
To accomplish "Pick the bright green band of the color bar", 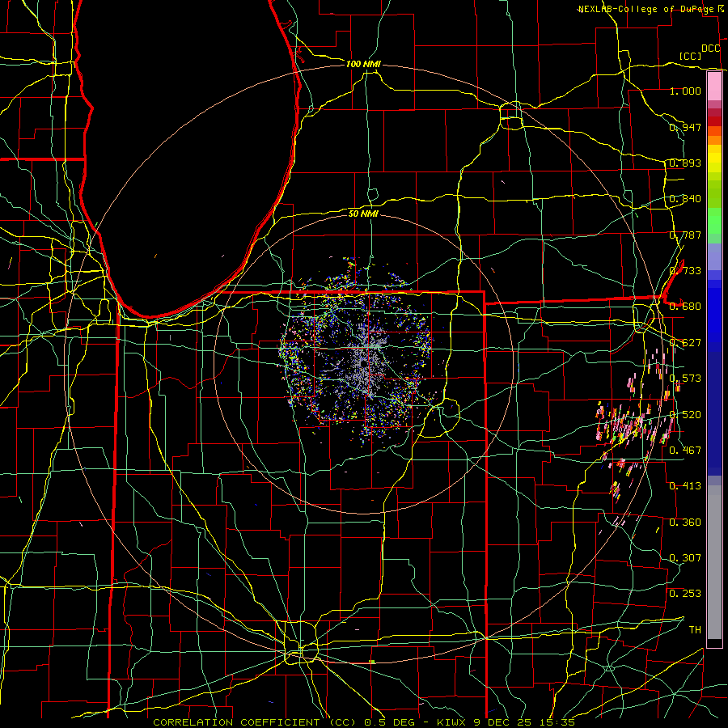I will pos(714,221).
